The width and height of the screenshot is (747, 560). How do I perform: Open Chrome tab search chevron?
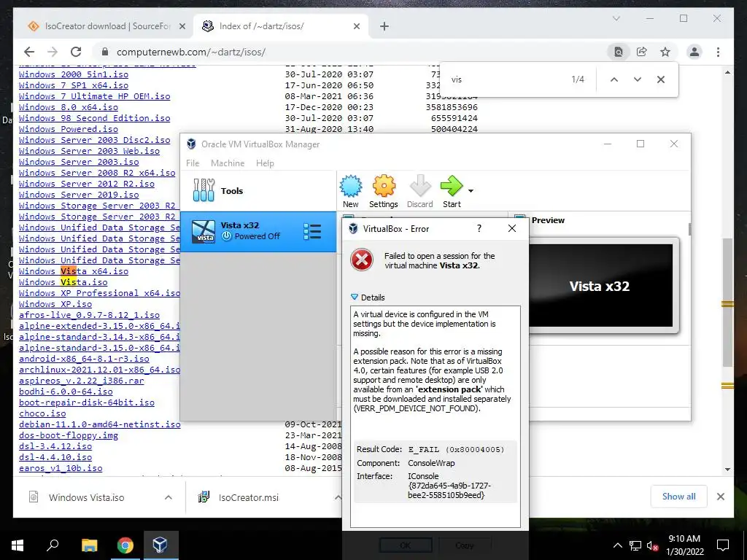616,18
